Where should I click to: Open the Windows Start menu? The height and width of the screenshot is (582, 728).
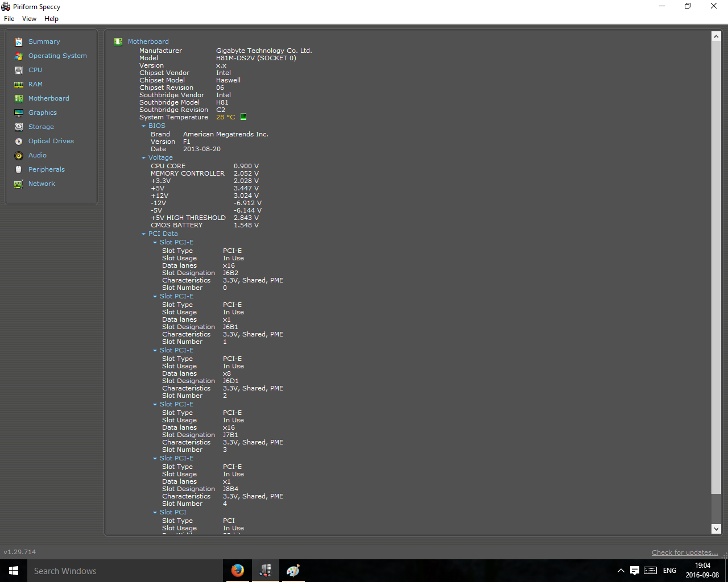pos(14,571)
